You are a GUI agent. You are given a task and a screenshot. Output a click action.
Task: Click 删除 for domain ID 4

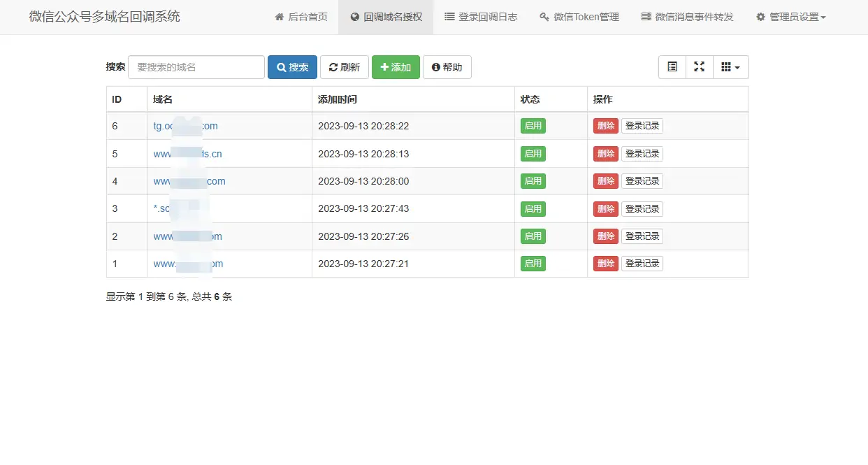coord(605,180)
